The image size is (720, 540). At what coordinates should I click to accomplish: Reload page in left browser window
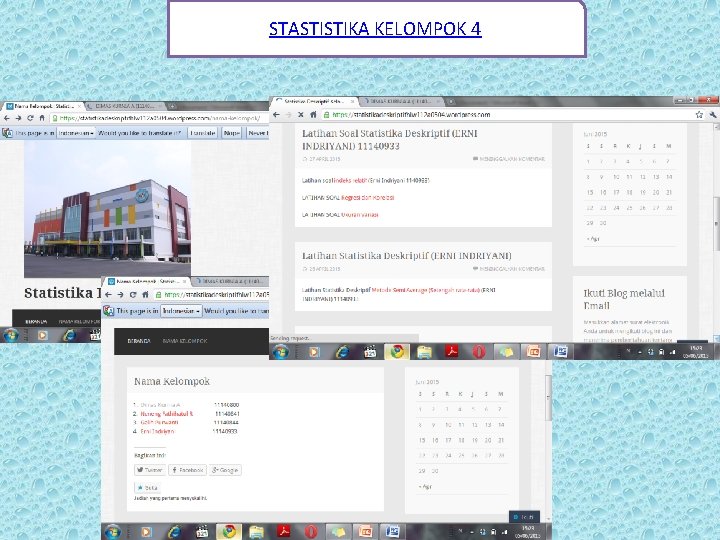[x=30, y=118]
